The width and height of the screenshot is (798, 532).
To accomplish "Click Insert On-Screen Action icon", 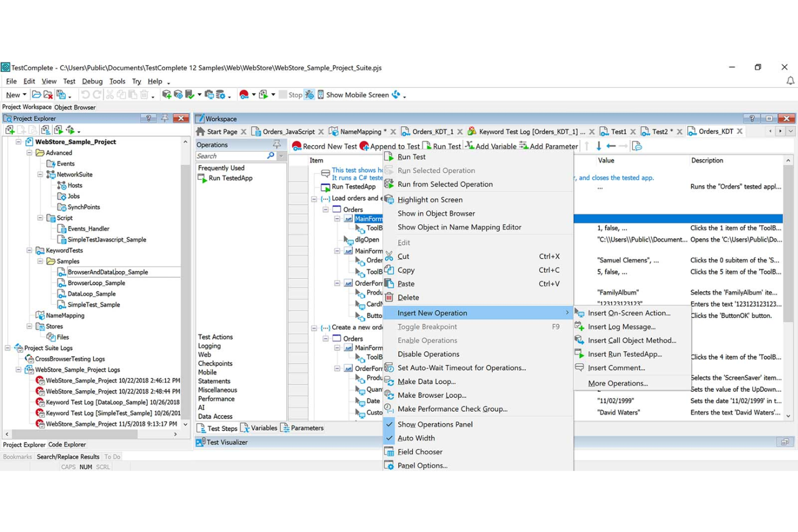I will pos(580,313).
